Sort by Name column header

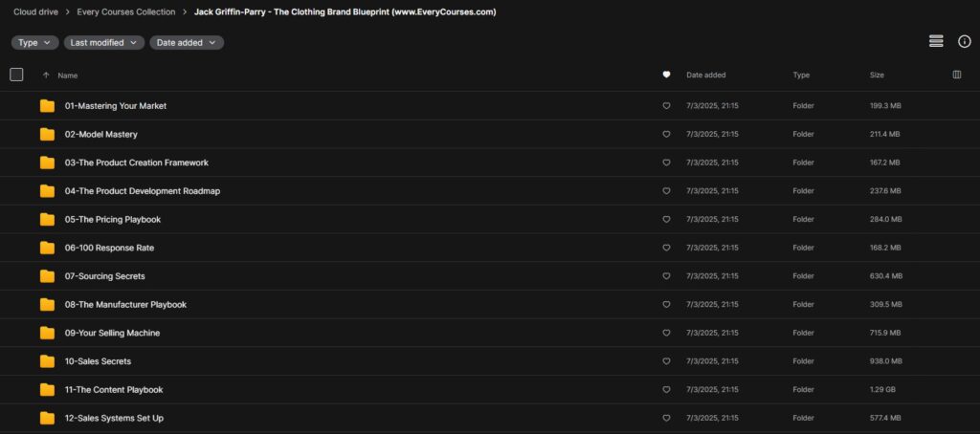pos(68,75)
